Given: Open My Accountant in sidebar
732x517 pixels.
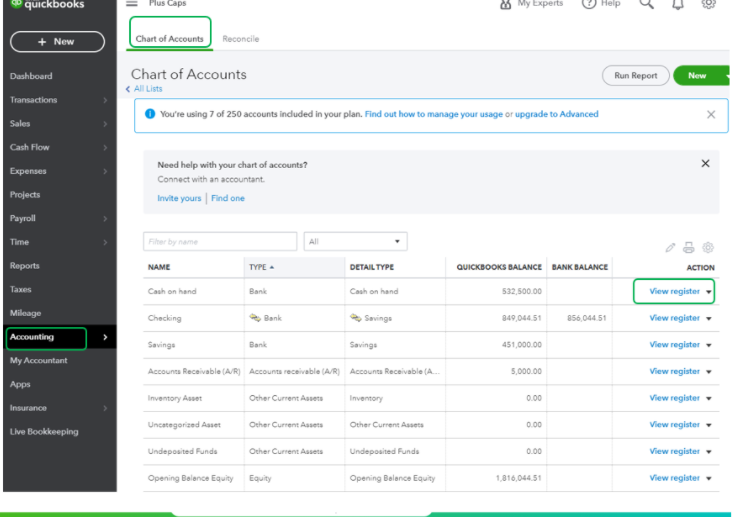Looking at the screenshot, I should [x=38, y=361].
